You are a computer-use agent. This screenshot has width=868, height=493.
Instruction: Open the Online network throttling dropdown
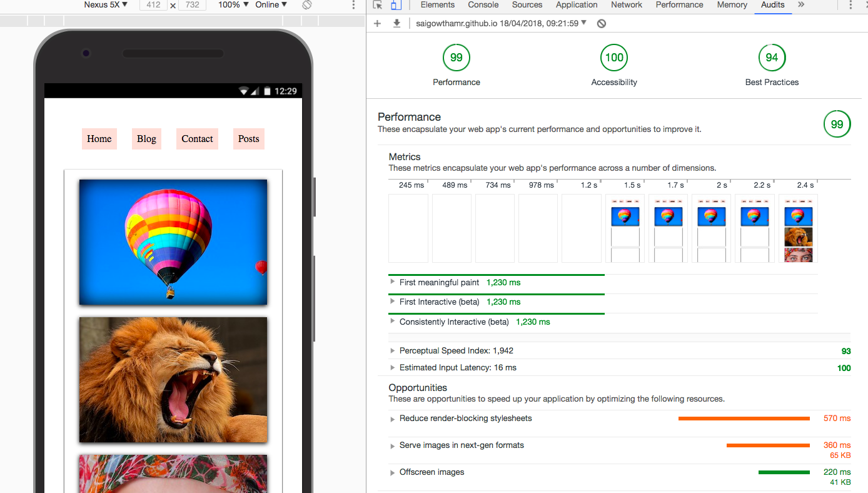(x=271, y=4)
